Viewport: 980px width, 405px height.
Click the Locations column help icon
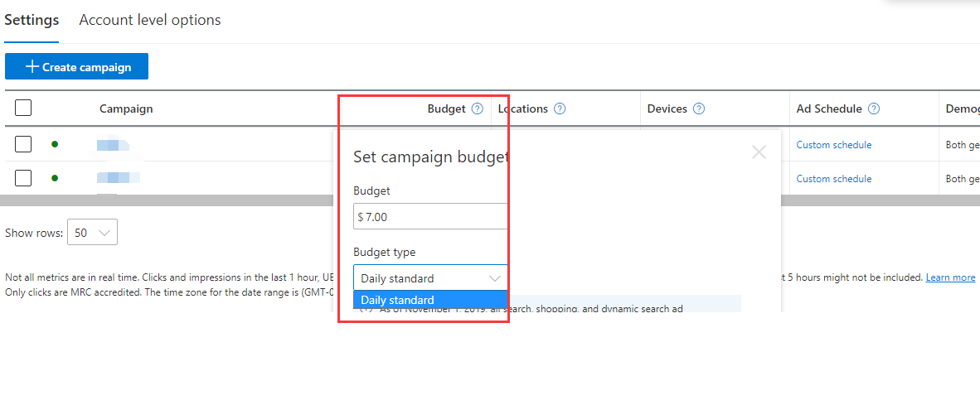click(x=560, y=108)
